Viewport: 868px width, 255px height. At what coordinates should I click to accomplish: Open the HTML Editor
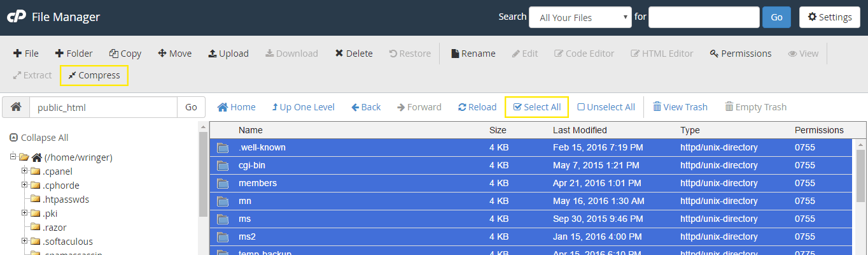point(662,54)
